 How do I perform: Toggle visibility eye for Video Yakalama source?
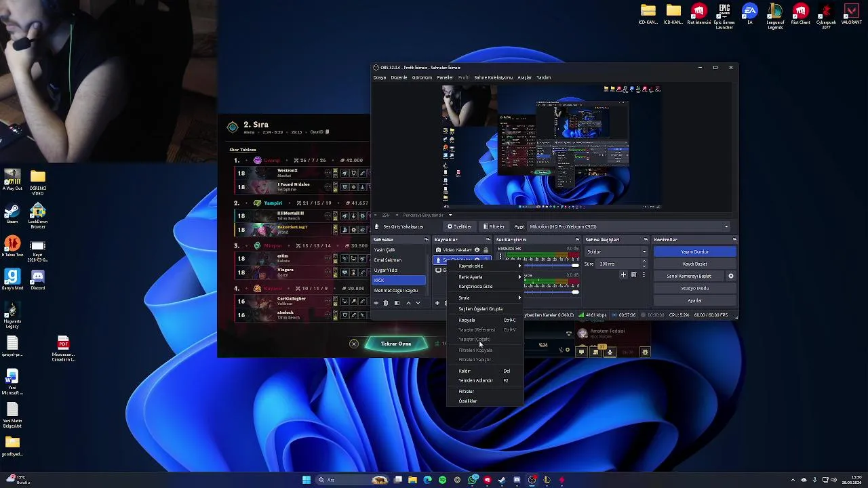click(x=477, y=250)
